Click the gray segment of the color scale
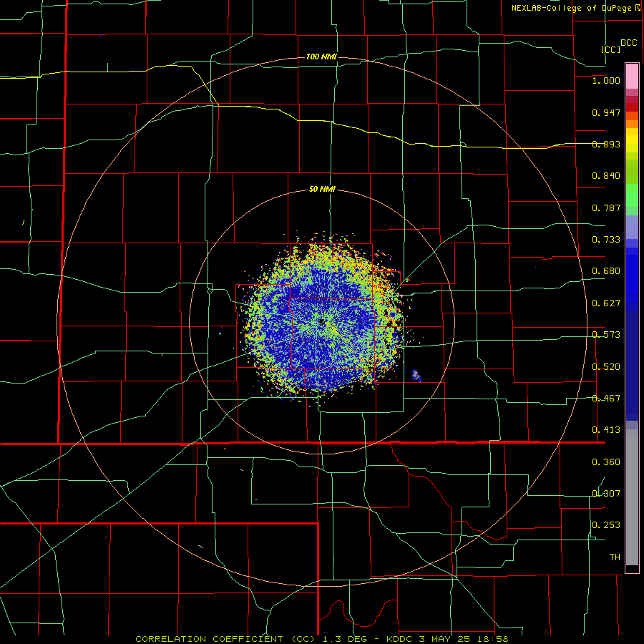Image resolution: width=644 pixels, height=644 pixels. coord(632,497)
